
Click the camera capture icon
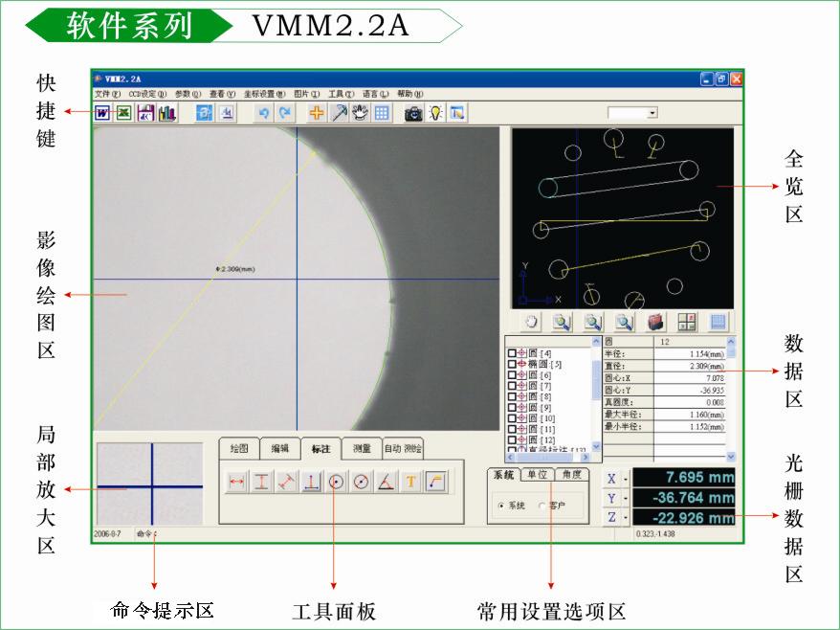tap(413, 113)
